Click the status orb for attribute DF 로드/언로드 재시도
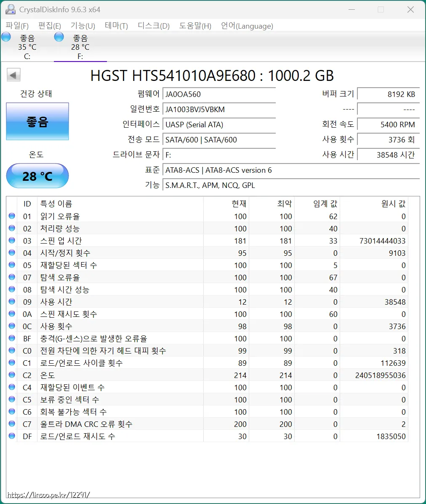This screenshot has height=504, width=426. coord(12,436)
